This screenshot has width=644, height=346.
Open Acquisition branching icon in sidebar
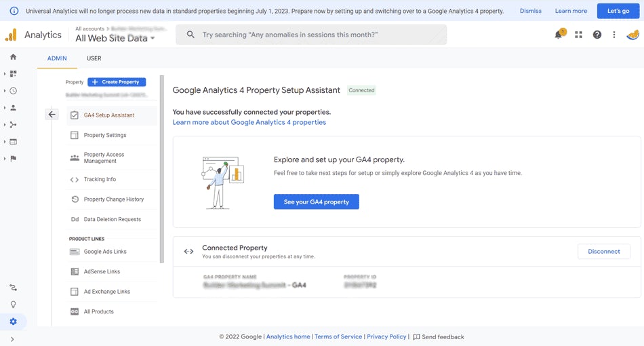click(13, 125)
